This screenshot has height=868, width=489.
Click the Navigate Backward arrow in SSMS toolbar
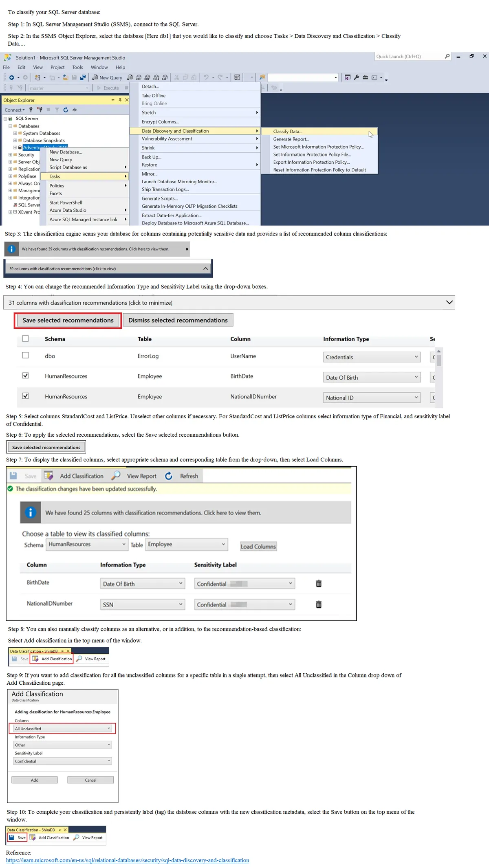coord(12,77)
